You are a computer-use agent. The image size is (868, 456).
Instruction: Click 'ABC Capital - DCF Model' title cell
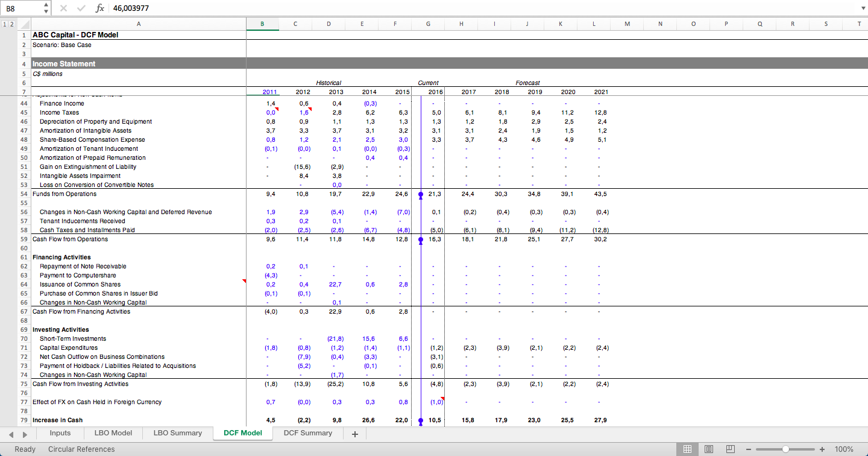pyautogui.click(x=75, y=35)
